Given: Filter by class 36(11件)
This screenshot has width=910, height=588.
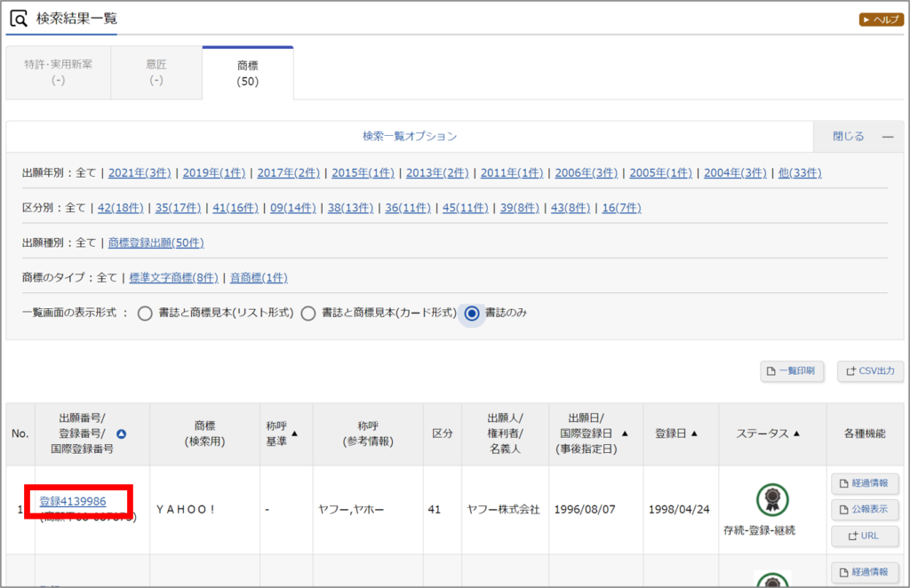Looking at the screenshot, I should 408,208.
